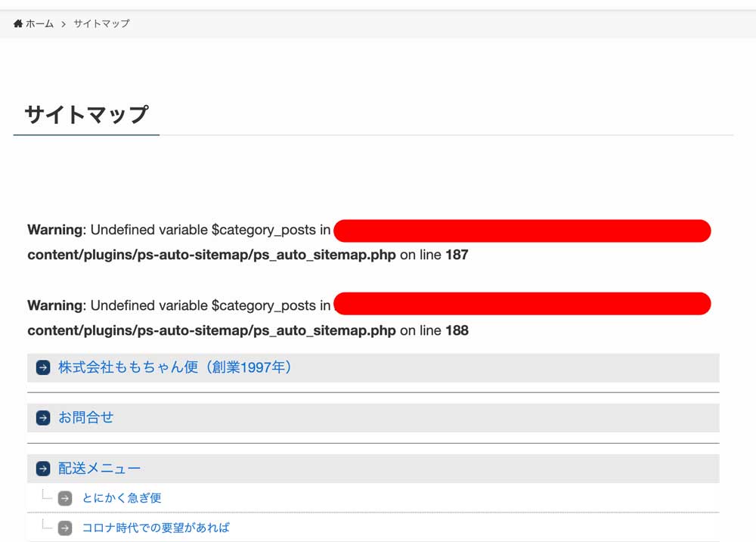This screenshot has width=756, height=542.
Task: Open the 配送メニュー link
Action: pyautogui.click(x=100, y=469)
